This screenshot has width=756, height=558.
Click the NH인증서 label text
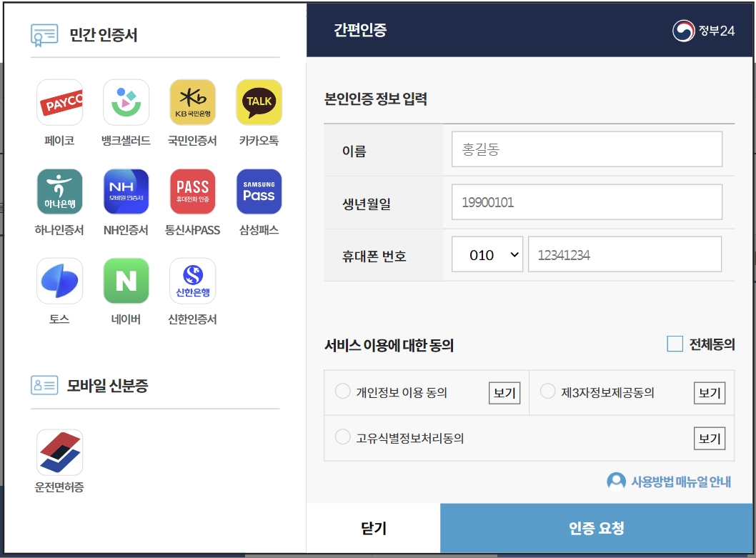click(126, 230)
